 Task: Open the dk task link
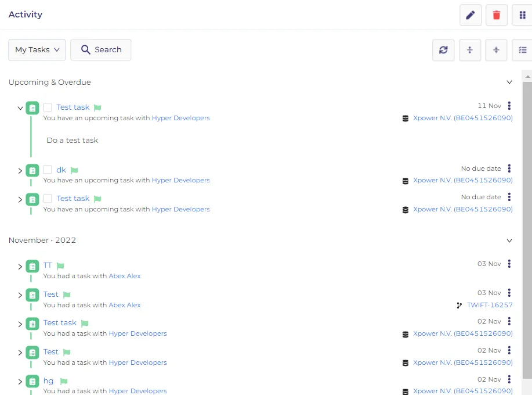point(61,170)
